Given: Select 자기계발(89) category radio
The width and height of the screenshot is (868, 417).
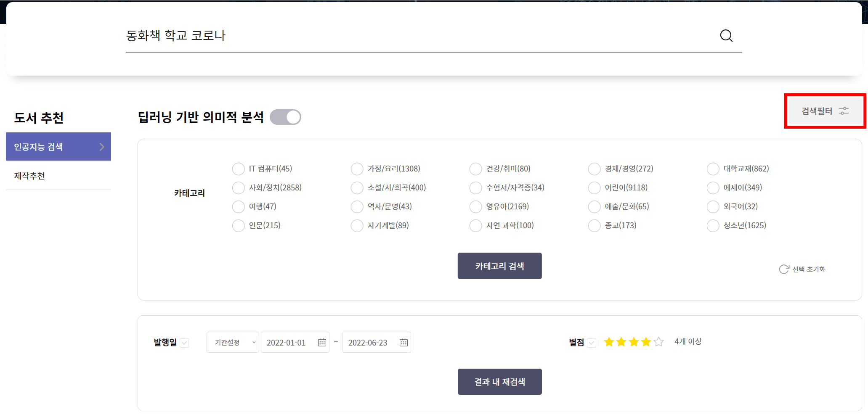Looking at the screenshot, I should pyautogui.click(x=357, y=226).
